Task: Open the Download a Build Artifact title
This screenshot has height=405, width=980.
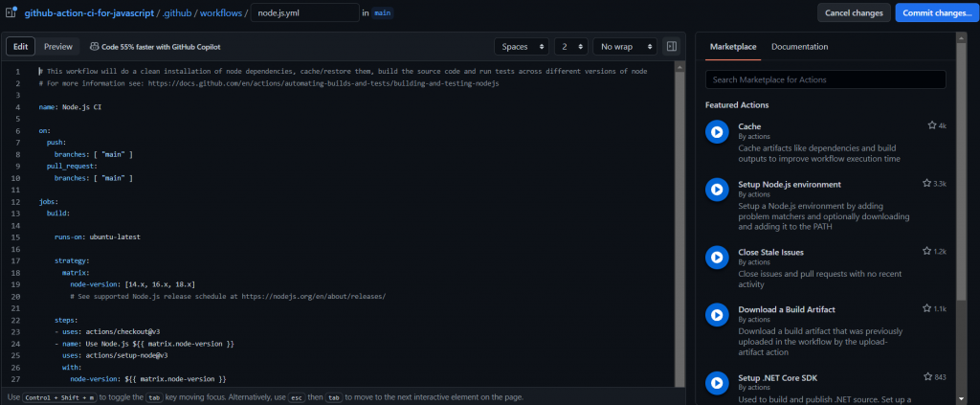Action: point(787,309)
